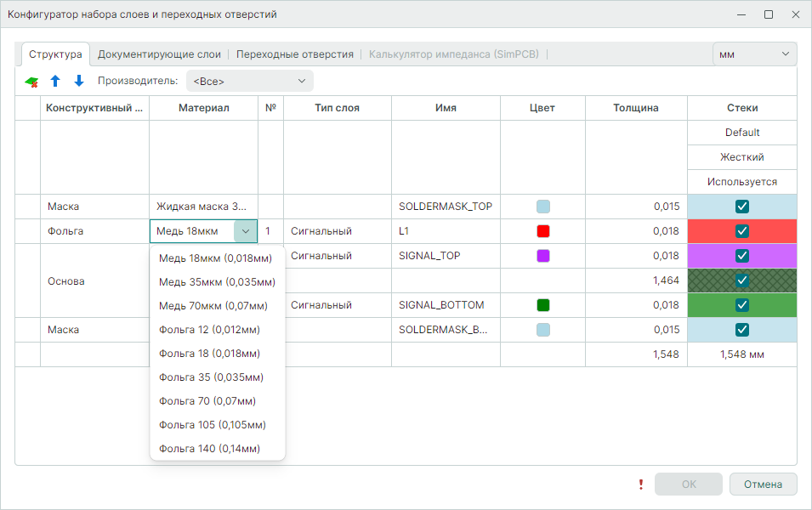Screen dimensions: 812x510
Task: Toggle the SIGNAL_BOTTOM stack checkbox
Action: [742, 305]
